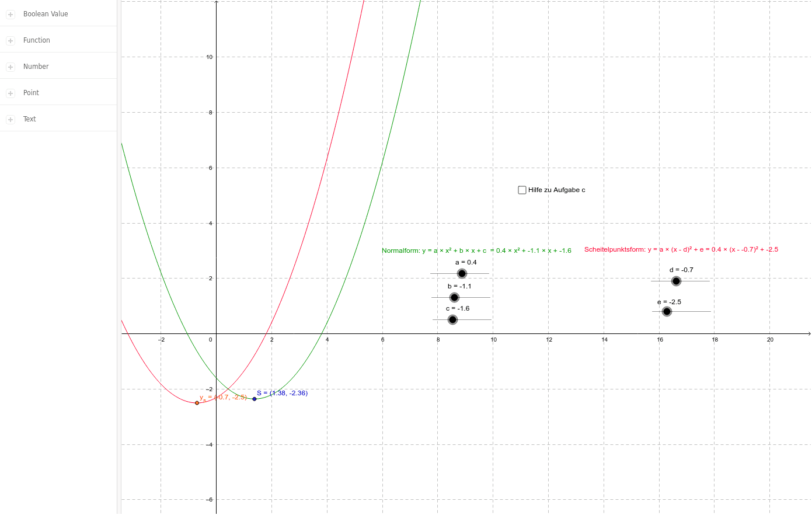
Task: Click the 'd = -0.7' slider label
Action: (x=681, y=270)
